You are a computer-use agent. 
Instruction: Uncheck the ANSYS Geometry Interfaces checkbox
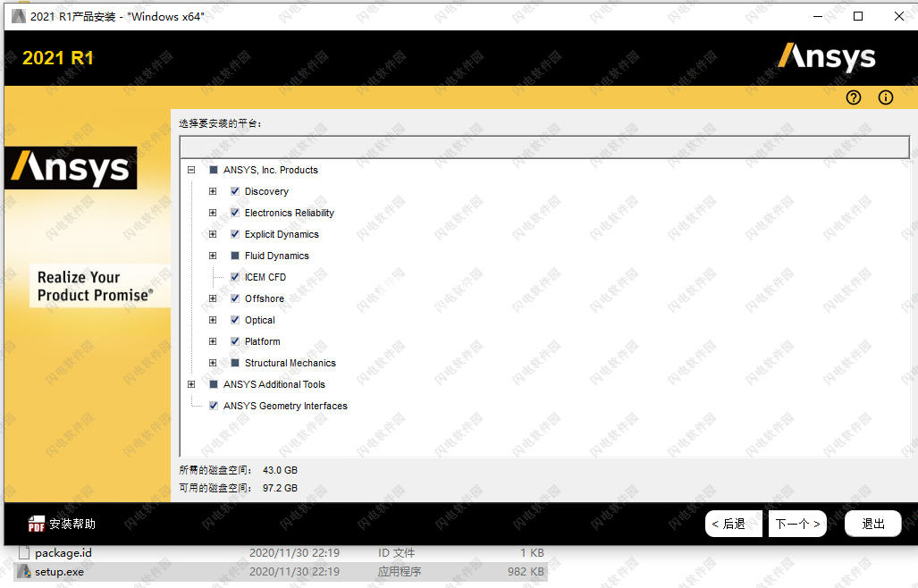214,406
